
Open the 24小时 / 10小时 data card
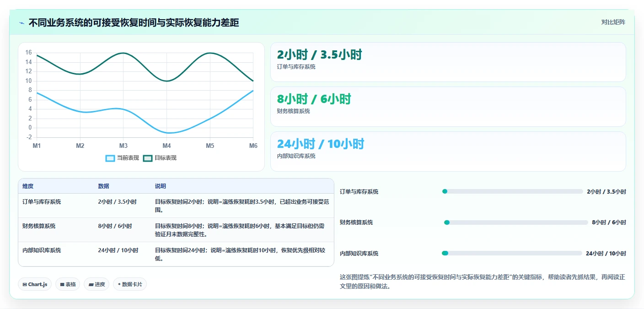point(448,152)
